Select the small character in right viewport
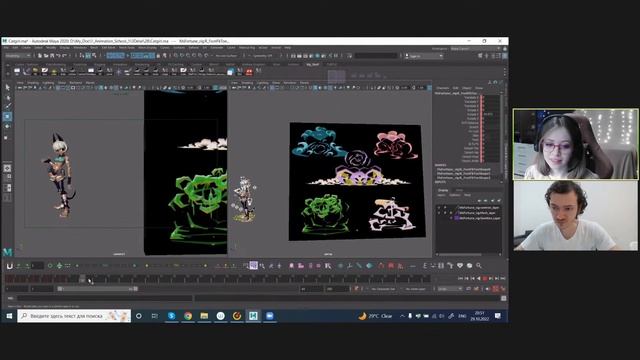Image resolution: width=640 pixels, height=360 pixels. point(244,199)
